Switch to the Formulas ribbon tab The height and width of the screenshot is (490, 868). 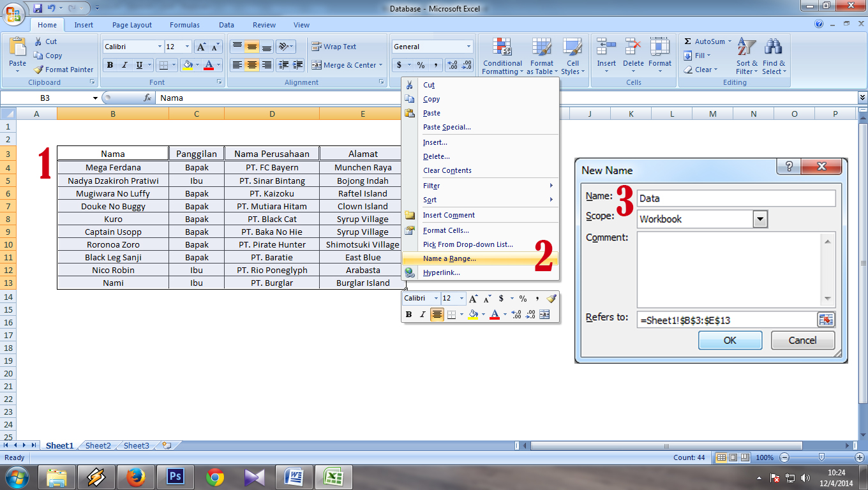click(x=184, y=25)
